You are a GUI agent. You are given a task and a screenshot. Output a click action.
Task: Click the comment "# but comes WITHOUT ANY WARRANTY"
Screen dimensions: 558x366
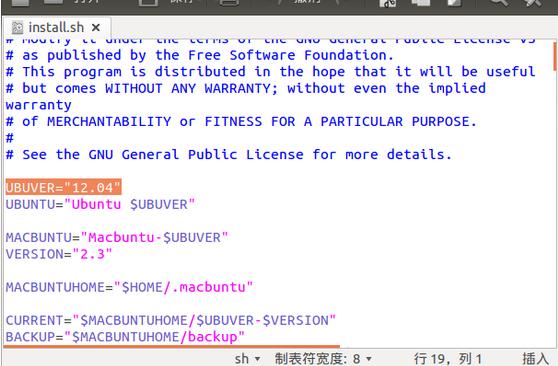246,88
